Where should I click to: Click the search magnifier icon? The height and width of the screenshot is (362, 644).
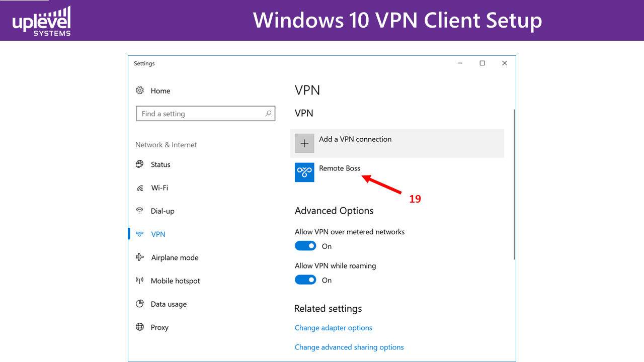(269, 114)
